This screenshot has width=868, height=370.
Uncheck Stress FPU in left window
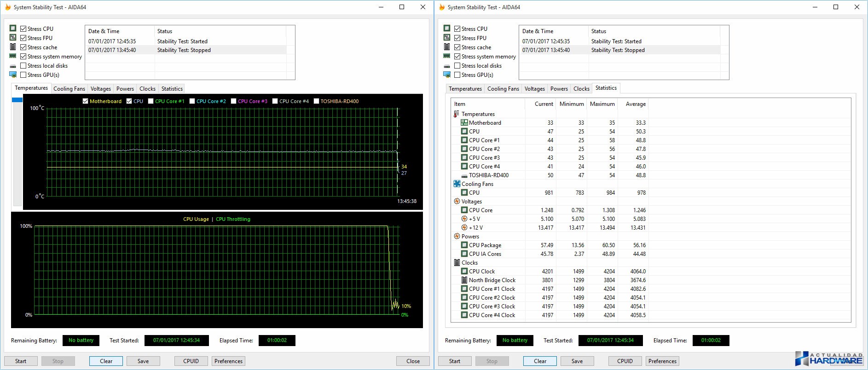(23, 38)
